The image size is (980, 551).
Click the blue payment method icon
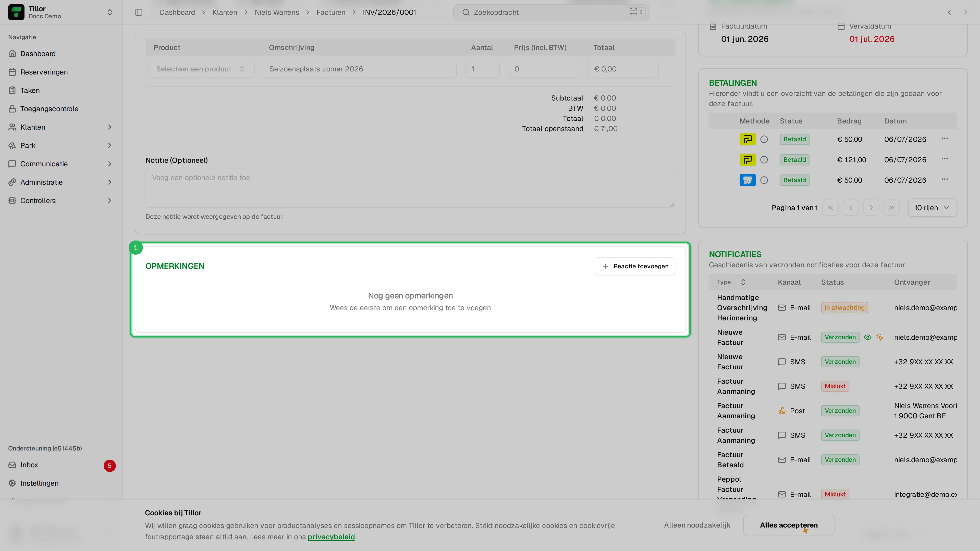pos(748,180)
